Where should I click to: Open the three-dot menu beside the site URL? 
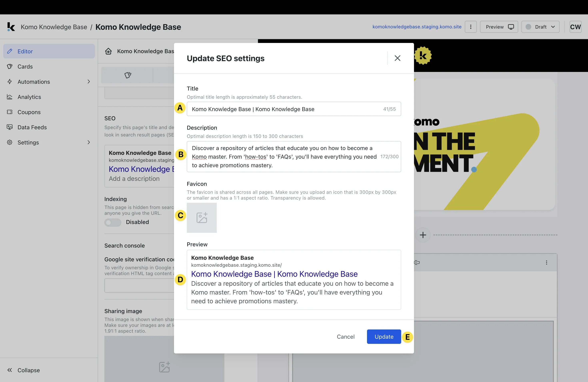pyautogui.click(x=471, y=27)
